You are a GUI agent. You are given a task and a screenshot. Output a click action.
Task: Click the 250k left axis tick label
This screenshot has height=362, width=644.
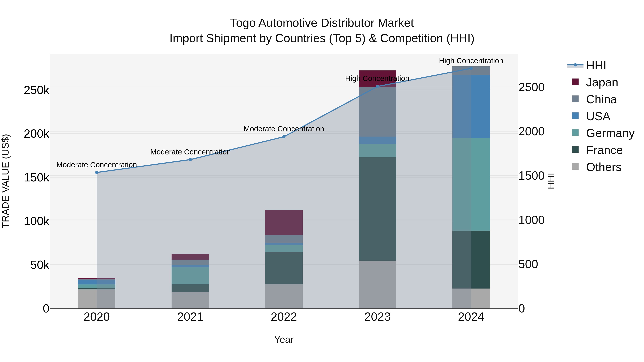pyautogui.click(x=36, y=90)
